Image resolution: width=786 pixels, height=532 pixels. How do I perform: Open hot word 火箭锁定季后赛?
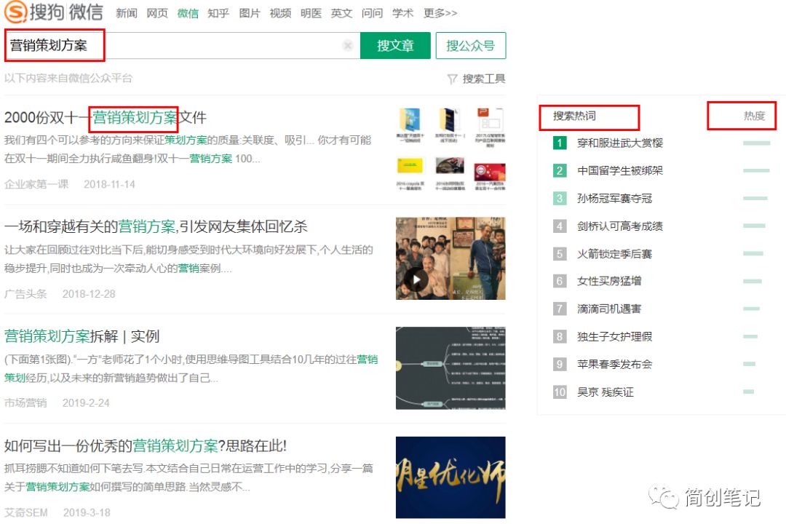click(614, 254)
